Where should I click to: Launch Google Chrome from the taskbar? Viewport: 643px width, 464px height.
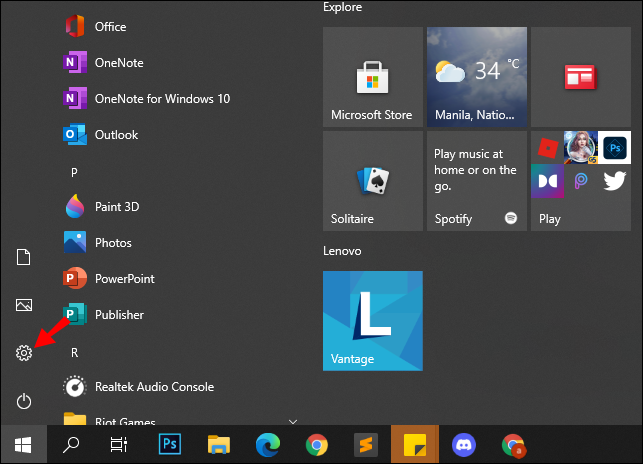tap(317, 444)
